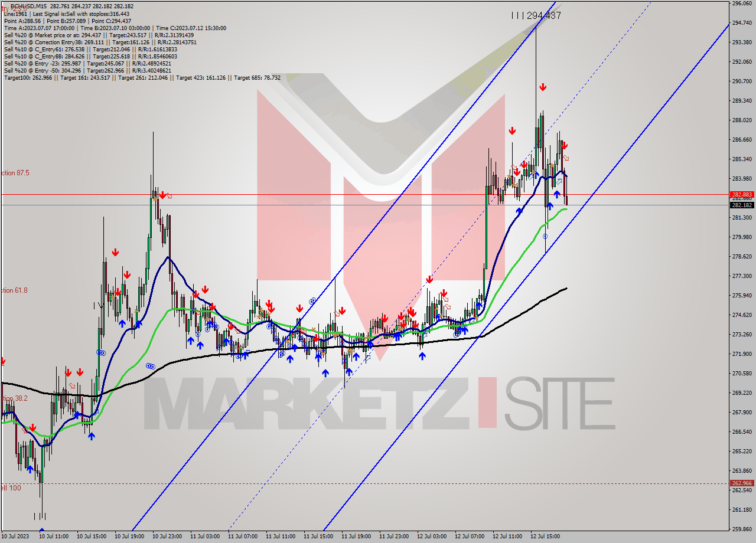Click the 'Target 685: 78.732' text
Image resolution: width=756 pixels, height=543 pixels.
pos(257,77)
